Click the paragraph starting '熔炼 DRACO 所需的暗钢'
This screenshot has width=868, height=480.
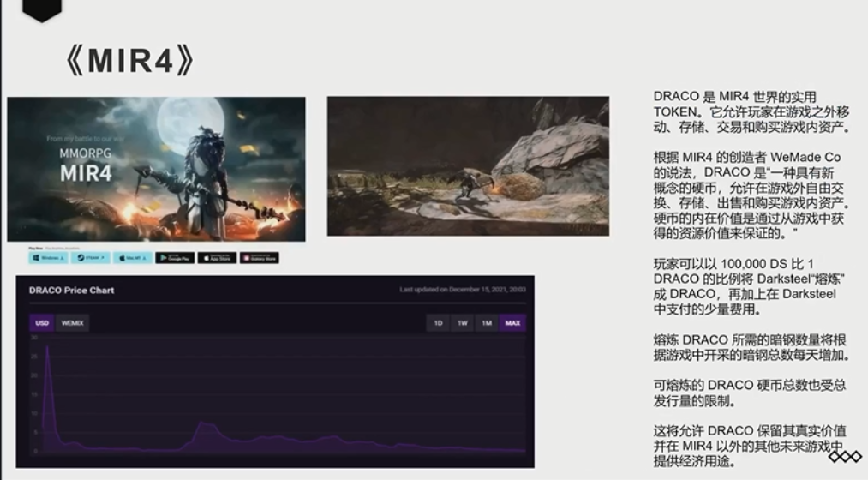pyautogui.click(x=751, y=347)
